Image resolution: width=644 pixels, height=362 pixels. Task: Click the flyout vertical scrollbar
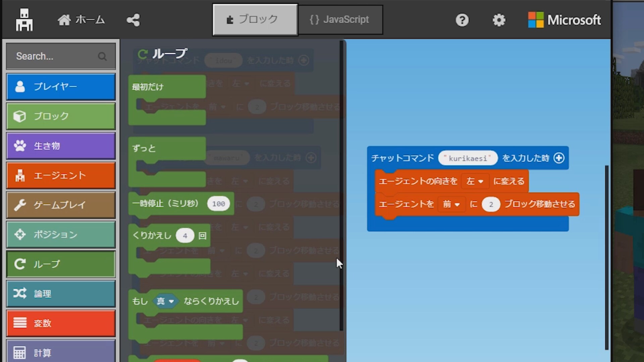tap(341, 186)
